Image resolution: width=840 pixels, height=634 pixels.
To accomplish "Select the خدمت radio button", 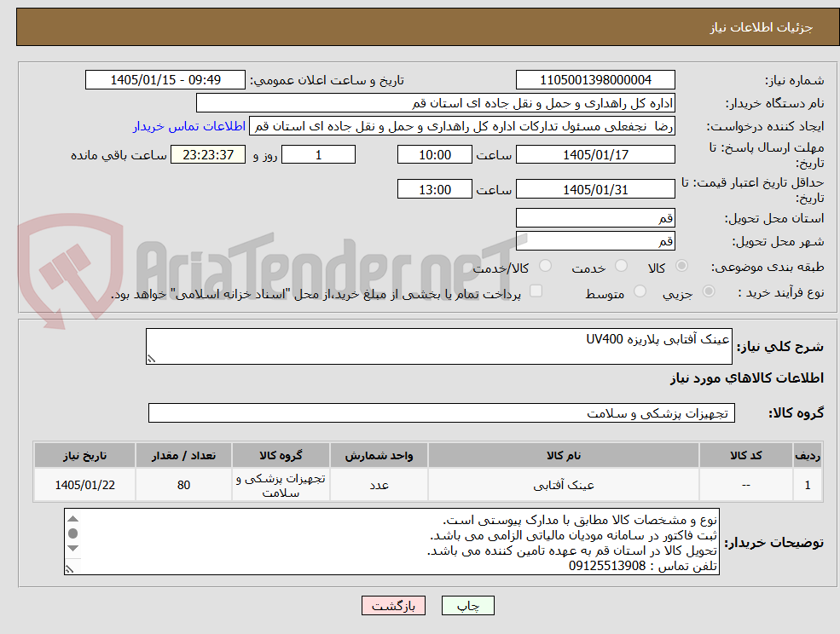I will click(x=621, y=266).
